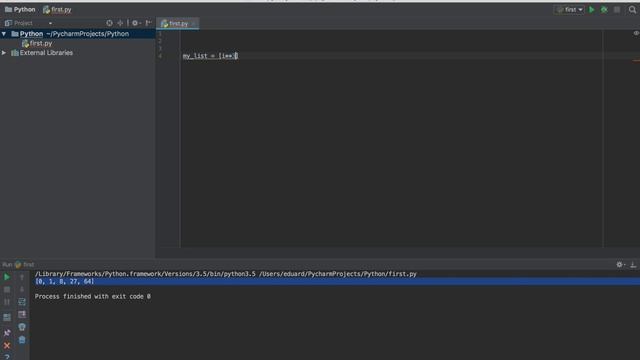640x360 pixels.
Task: Open Search Everywhere magnifier icon
Action: [x=632, y=9]
